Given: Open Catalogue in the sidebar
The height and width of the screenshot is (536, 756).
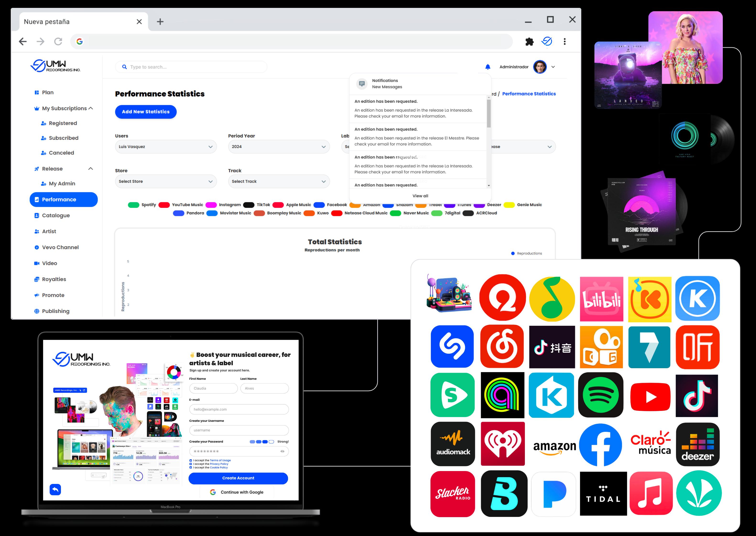Looking at the screenshot, I should point(52,215).
